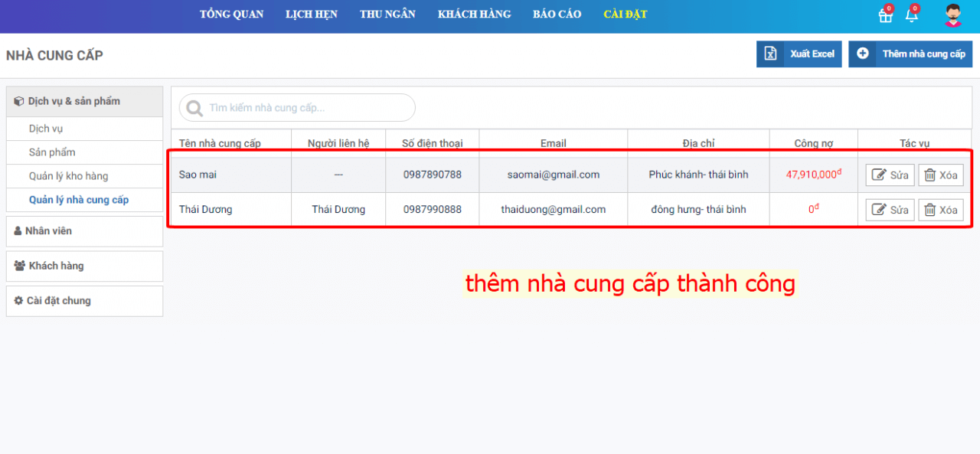Click the magnifier search icon
The image size is (980, 454).
[x=195, y=108]
